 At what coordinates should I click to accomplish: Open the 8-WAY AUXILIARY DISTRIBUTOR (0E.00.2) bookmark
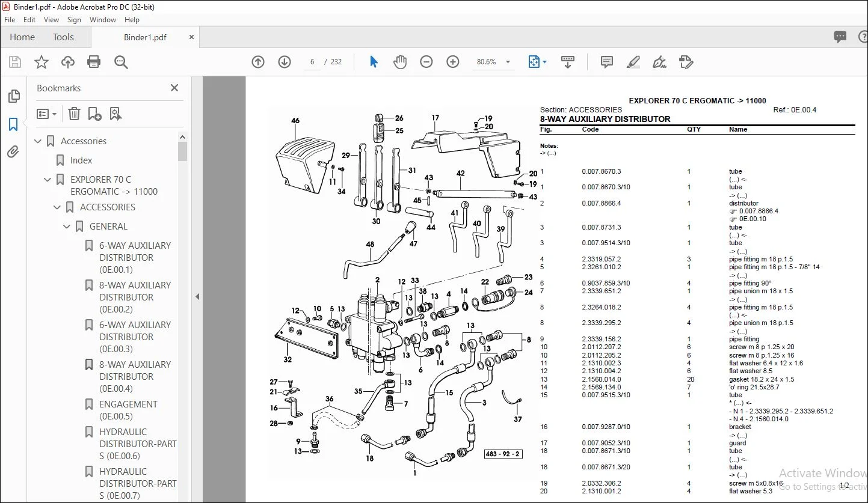pyautogui.click(x=135, y=297)
